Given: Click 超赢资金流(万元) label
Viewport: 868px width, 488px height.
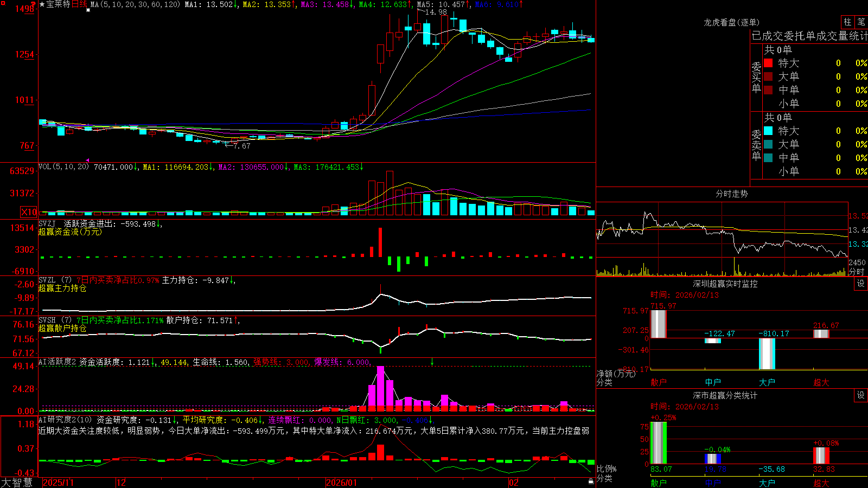Looking at the screenshot, I should 70,232.
